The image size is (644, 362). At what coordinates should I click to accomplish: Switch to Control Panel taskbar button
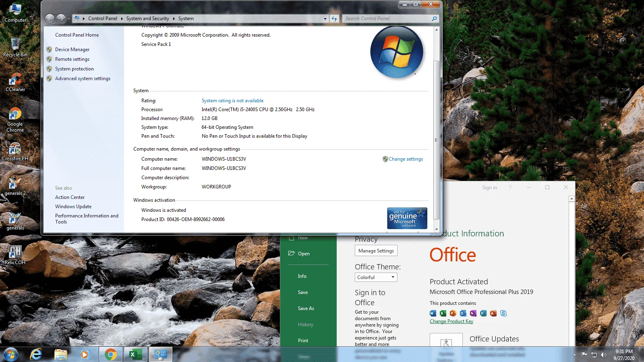[161, 354]
